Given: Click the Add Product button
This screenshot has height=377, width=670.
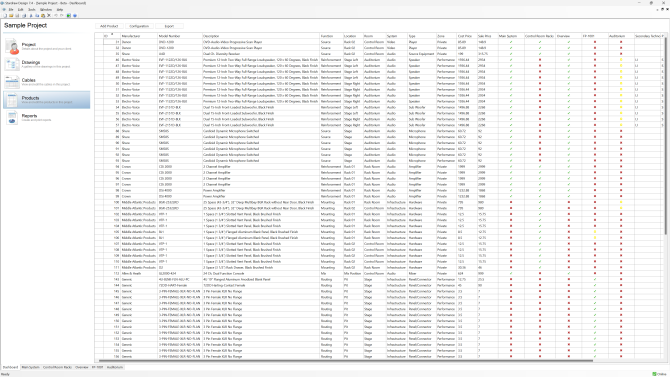Looking at the screenshot, I should tap(109, 26).
